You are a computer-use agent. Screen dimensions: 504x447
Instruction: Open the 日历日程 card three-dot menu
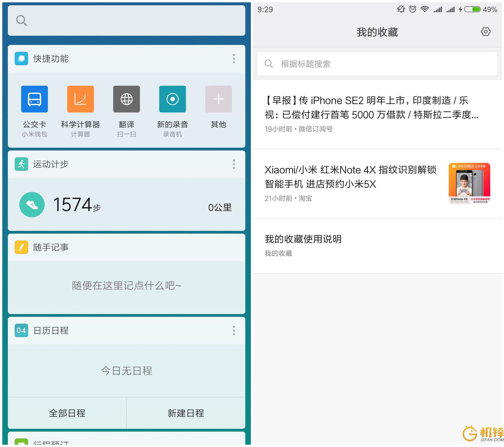pyautogui.click(x=234, y=330)
